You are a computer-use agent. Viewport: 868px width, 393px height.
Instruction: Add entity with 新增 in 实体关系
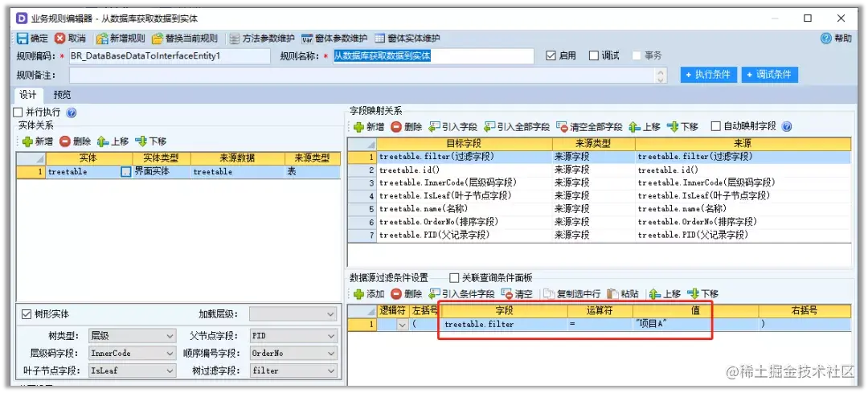[39, 141]
